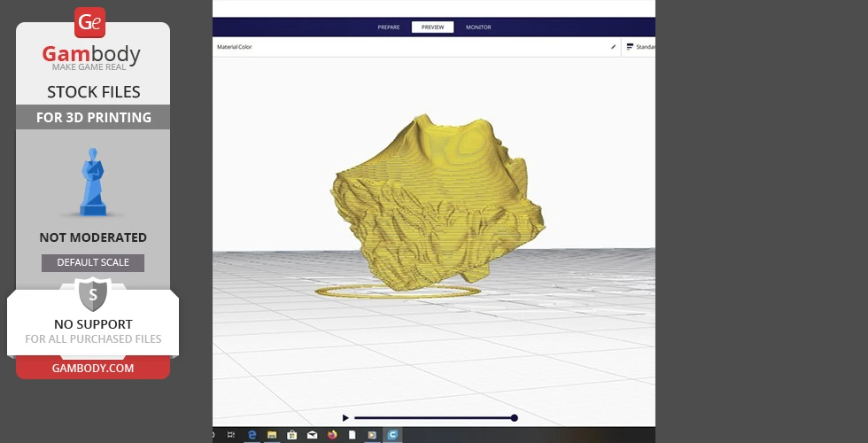Click the DEFAULT SCALE label button

[x=93, y=262]
